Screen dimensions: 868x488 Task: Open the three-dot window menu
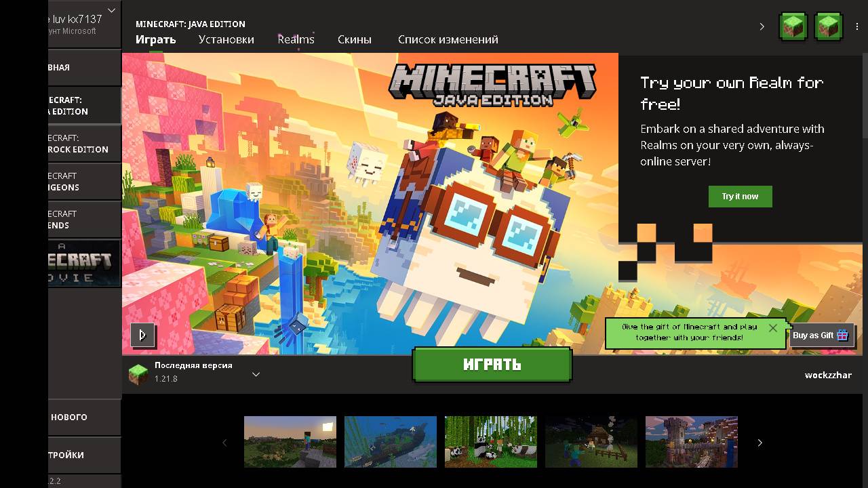857,26
